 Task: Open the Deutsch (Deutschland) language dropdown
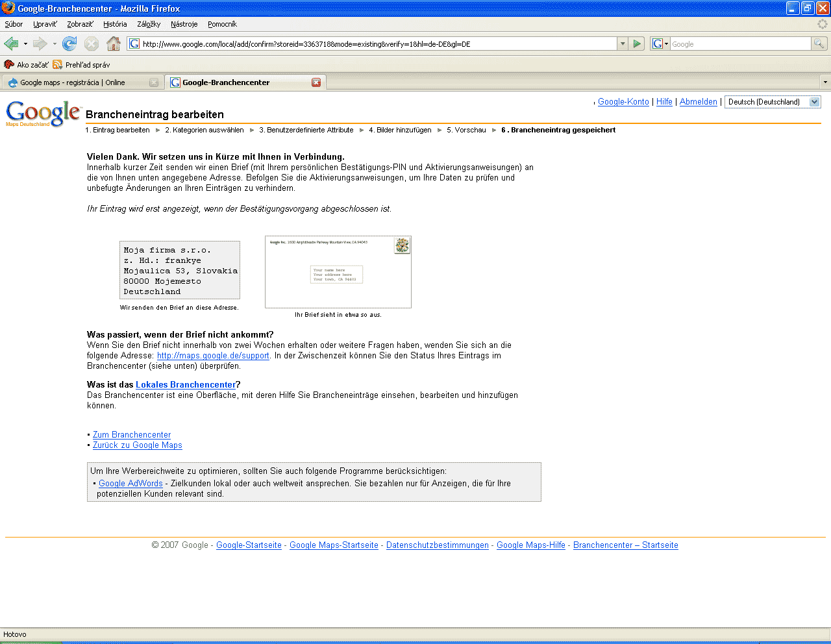click(773, 102)
